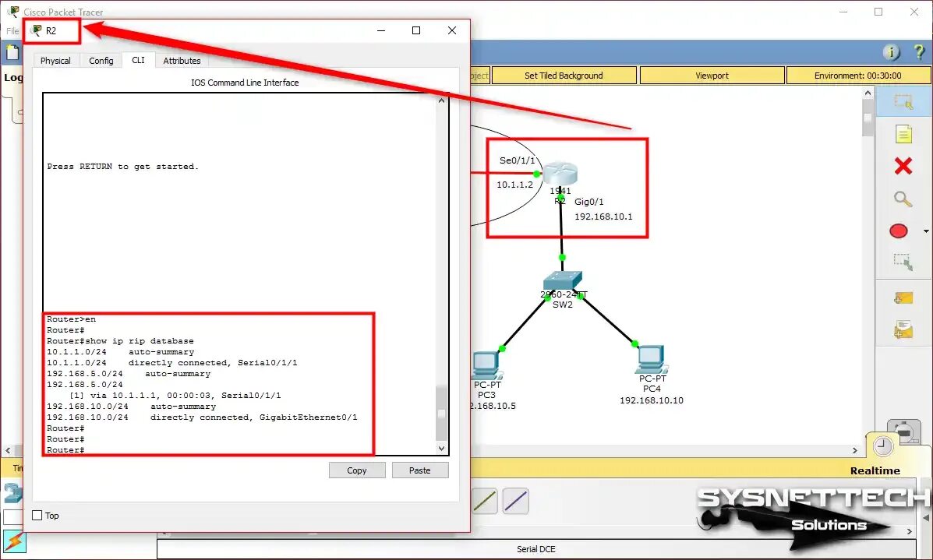Click the 'Gig0/1' interface label
Screen dimensions: 933x560
pyautogui.click(x=589, y=202)
